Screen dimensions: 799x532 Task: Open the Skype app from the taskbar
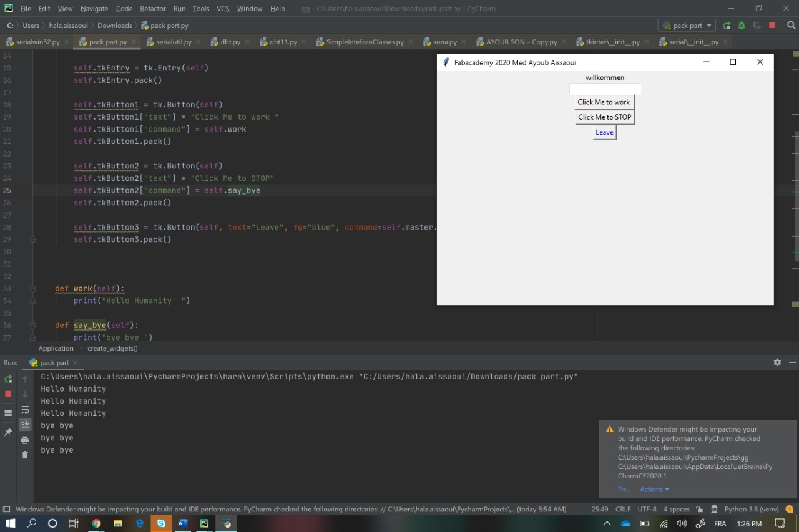tap(161, 523)
